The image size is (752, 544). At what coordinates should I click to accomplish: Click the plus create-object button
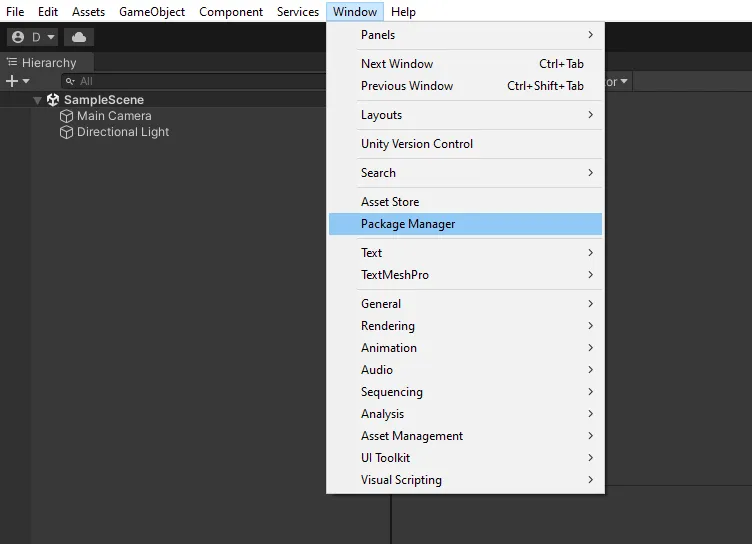(12, 81)
